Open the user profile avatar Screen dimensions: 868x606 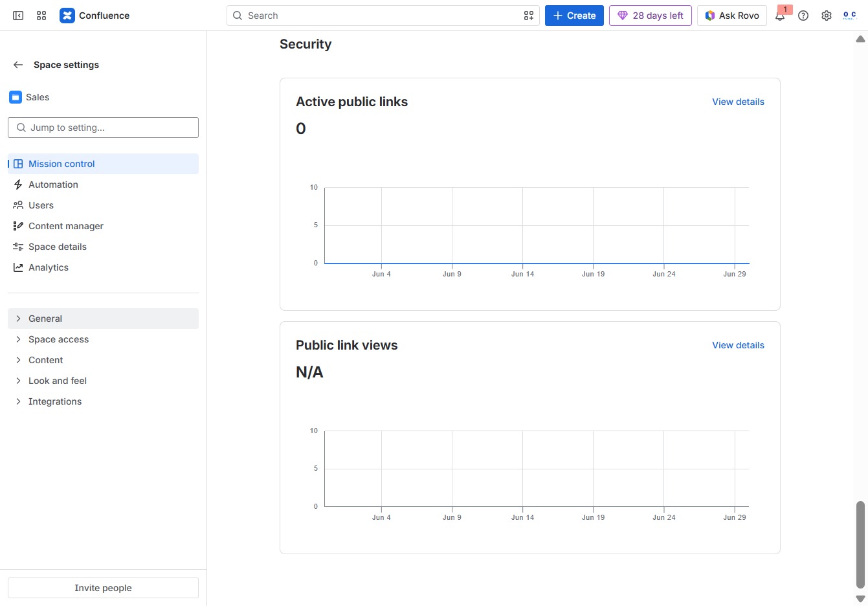(x=850, y=16)
